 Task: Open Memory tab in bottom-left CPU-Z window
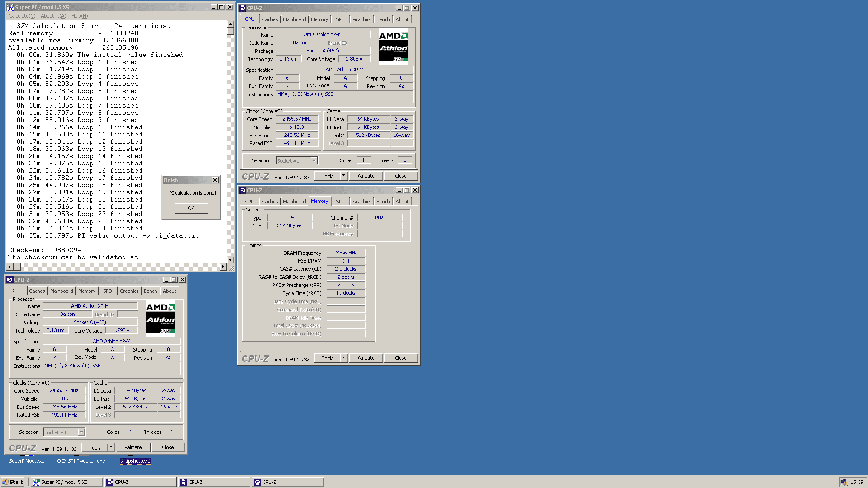87,291
